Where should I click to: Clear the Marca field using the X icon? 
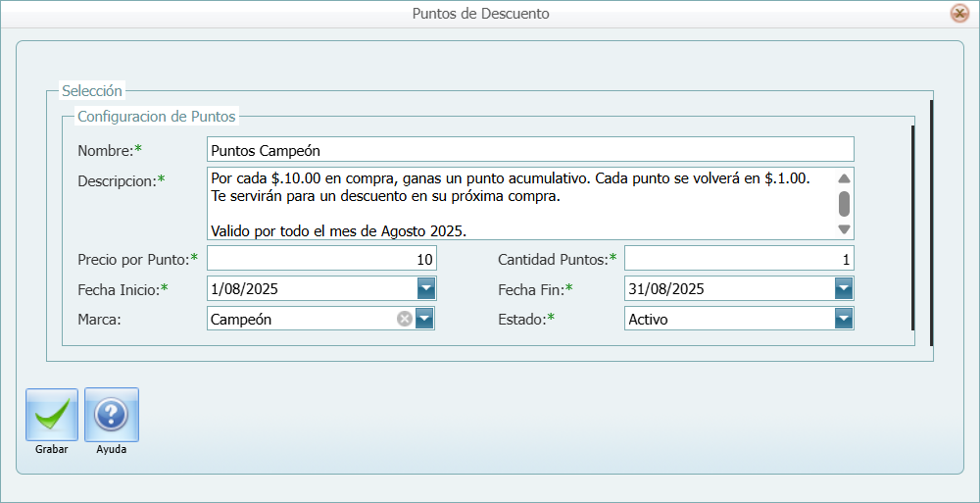click(x=404, y=319)
